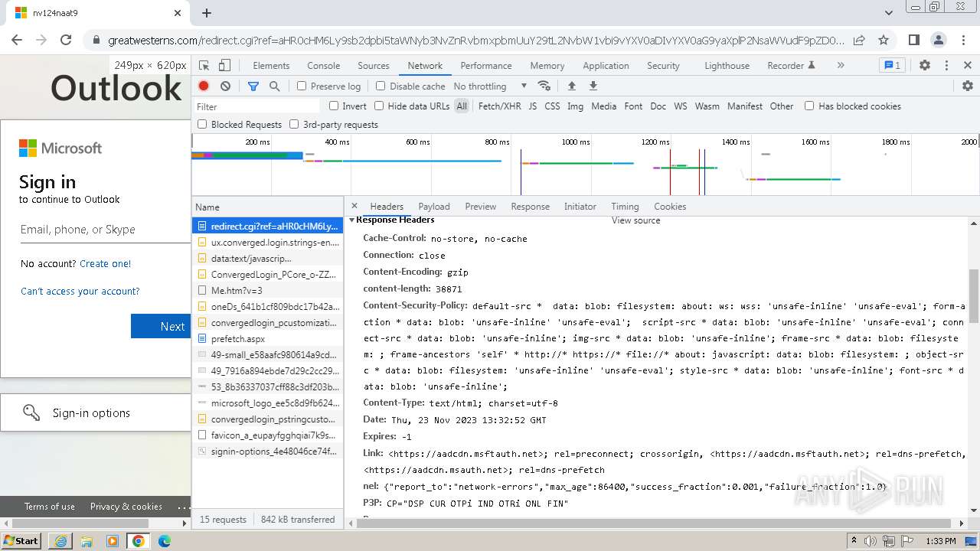Open Chrome three-dot menu
The width and height of the screenshot is (980, 551).
(963, 40)
